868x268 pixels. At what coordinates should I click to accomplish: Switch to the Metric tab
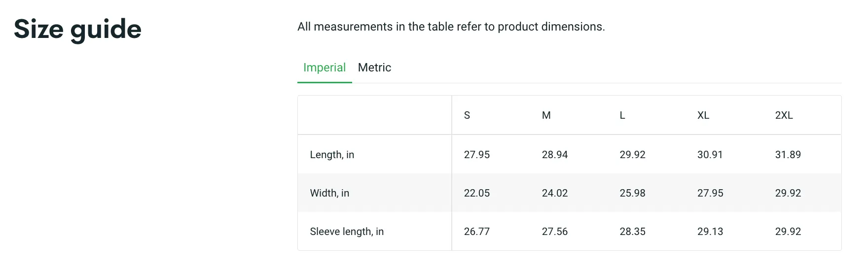point(374,67)
